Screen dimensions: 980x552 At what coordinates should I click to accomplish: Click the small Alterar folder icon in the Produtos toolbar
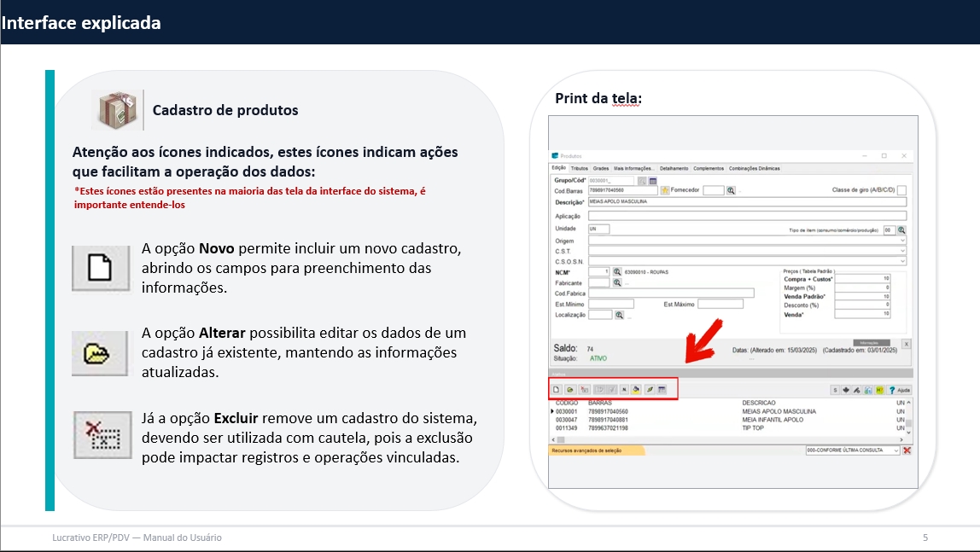569,389
